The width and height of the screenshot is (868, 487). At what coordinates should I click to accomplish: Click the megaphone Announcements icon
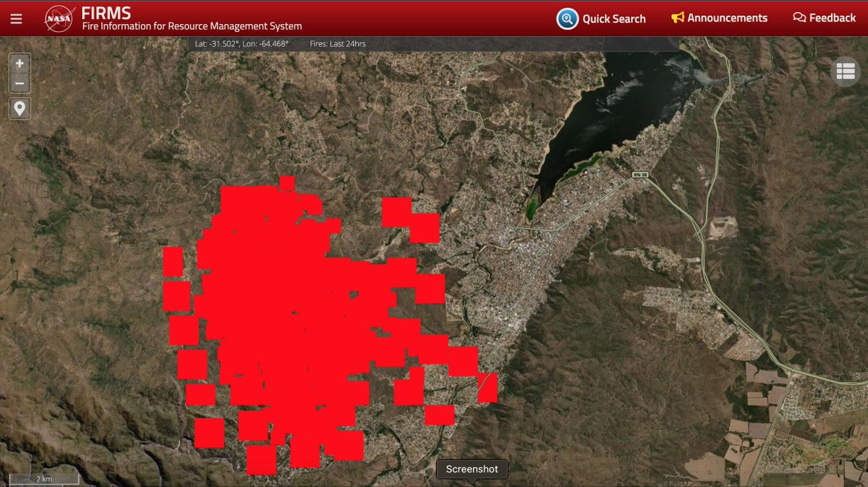[x=678, y=17]
